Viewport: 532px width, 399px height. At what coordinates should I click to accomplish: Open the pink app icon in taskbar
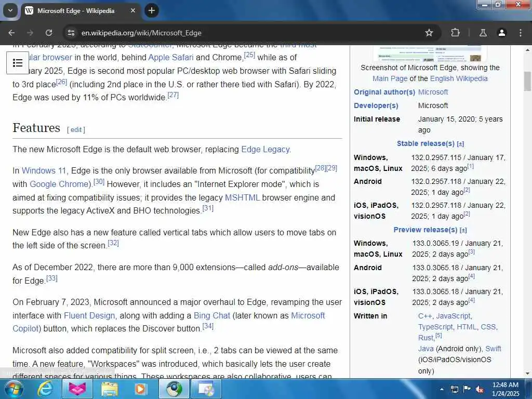tap(77, 389)
